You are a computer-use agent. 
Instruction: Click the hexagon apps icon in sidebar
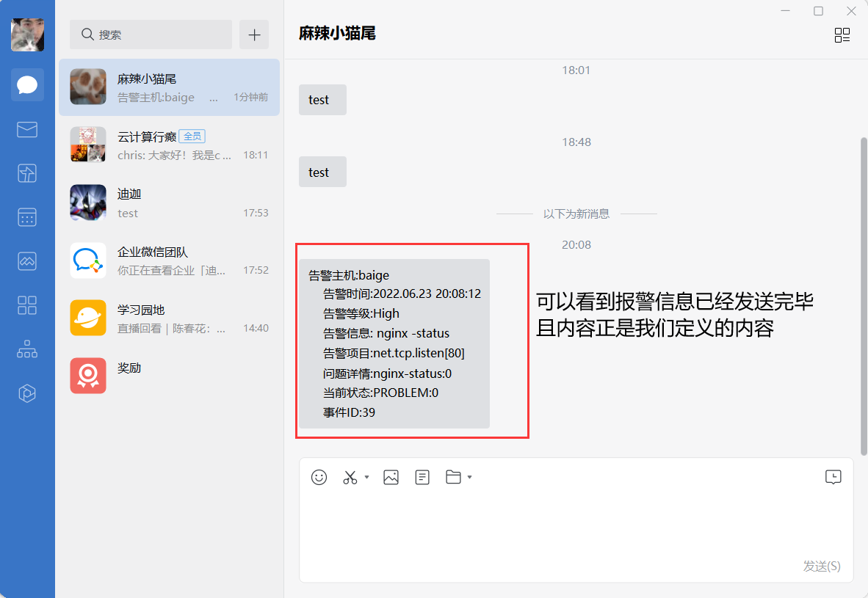pyautogui.click(x=27, y=393)
